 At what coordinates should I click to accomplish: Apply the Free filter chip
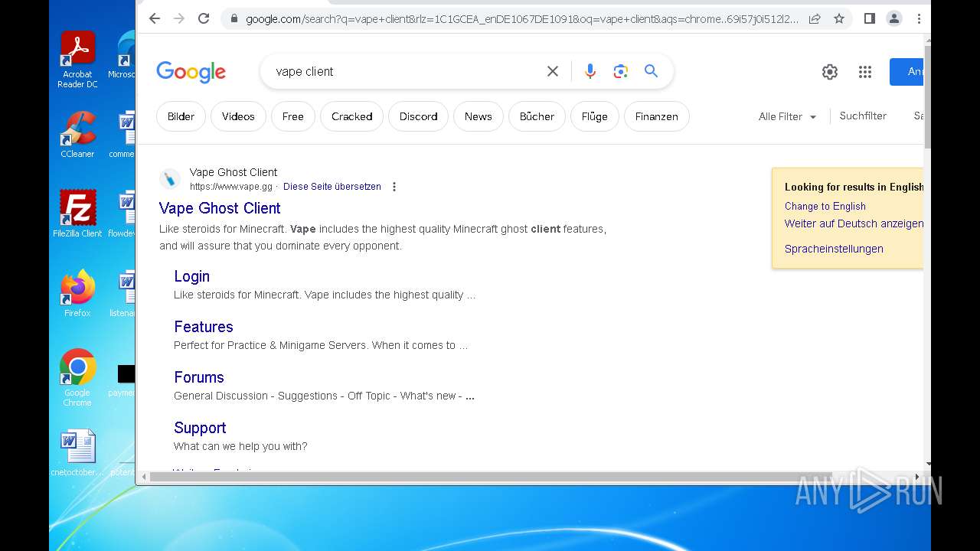pos(292,116)
